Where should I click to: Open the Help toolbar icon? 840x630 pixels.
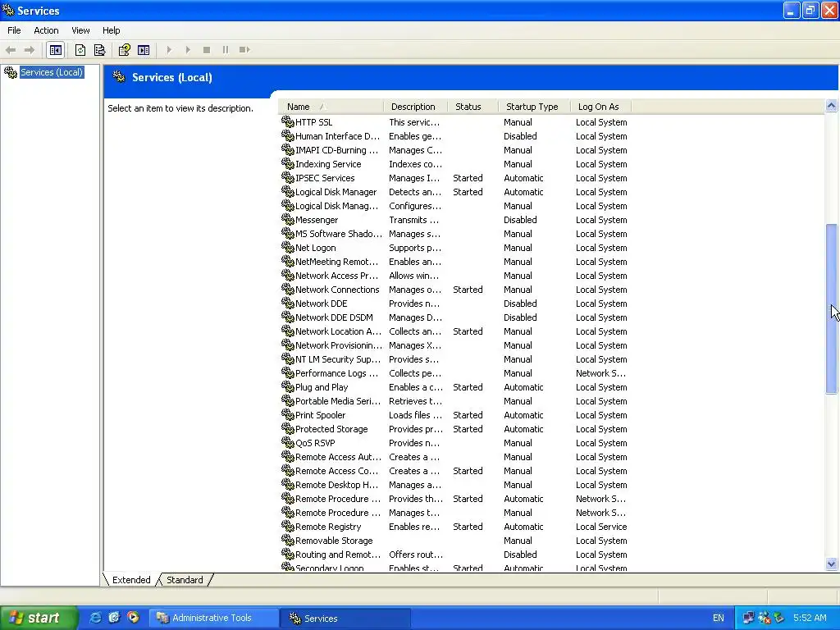[x=125, y=50]
